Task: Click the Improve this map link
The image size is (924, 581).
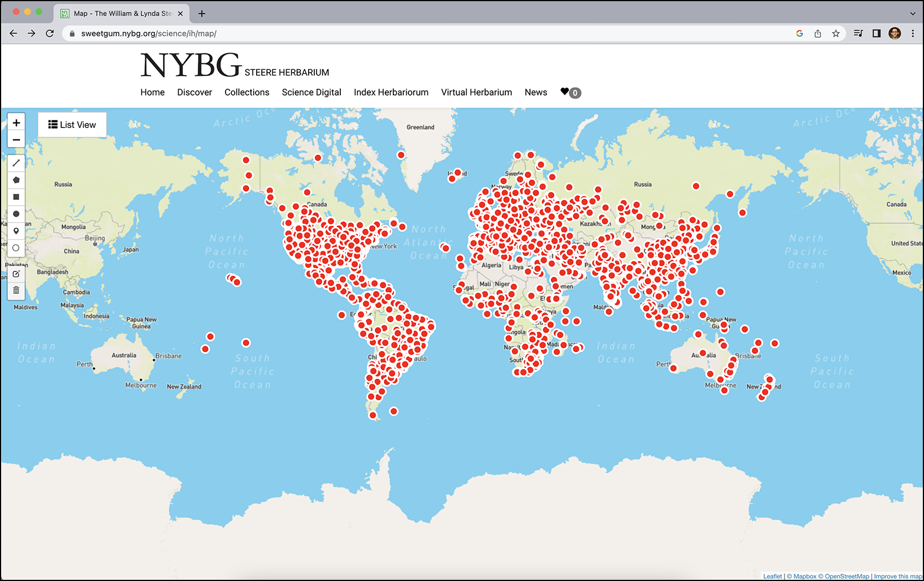Action: [x=897, y=576]
